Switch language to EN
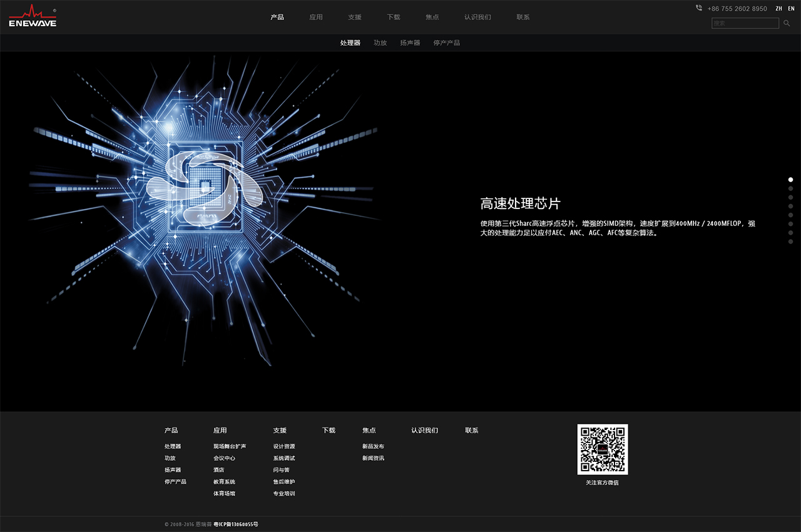Image resolution: width=801 pixels, height=532 pixels. coord(791,9)
